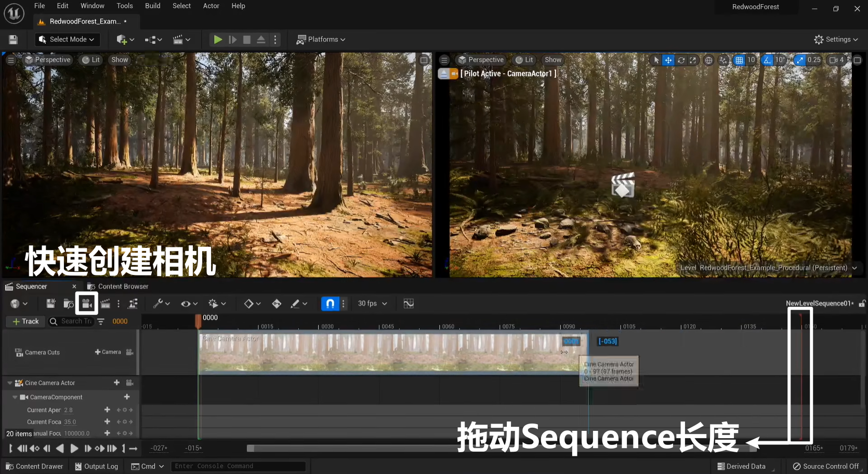Open the Tools menu
Screen dimensions: 868x474
[x=125, y=6]
